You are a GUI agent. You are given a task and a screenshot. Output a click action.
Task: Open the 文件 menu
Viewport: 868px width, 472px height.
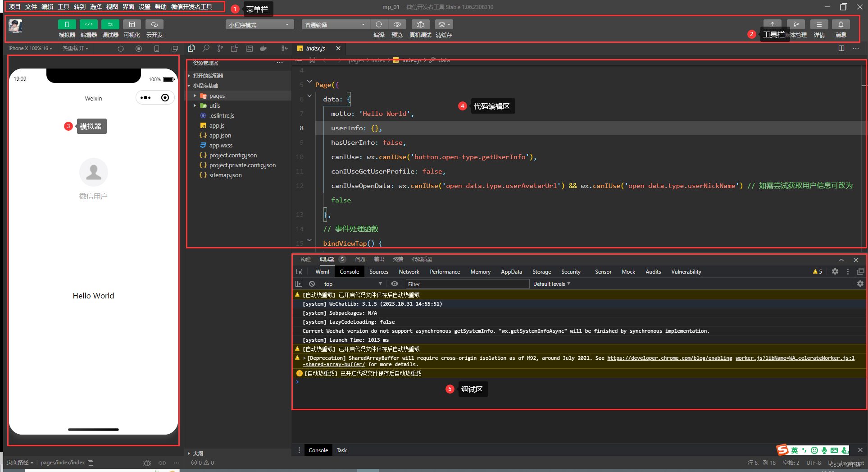pos(31,7)
